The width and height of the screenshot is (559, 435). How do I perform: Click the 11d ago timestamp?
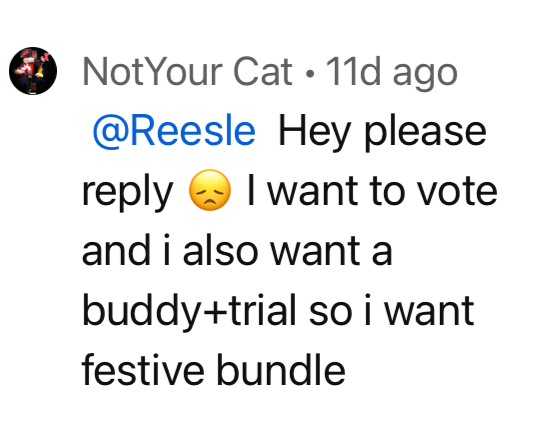(x=391, y=75)
